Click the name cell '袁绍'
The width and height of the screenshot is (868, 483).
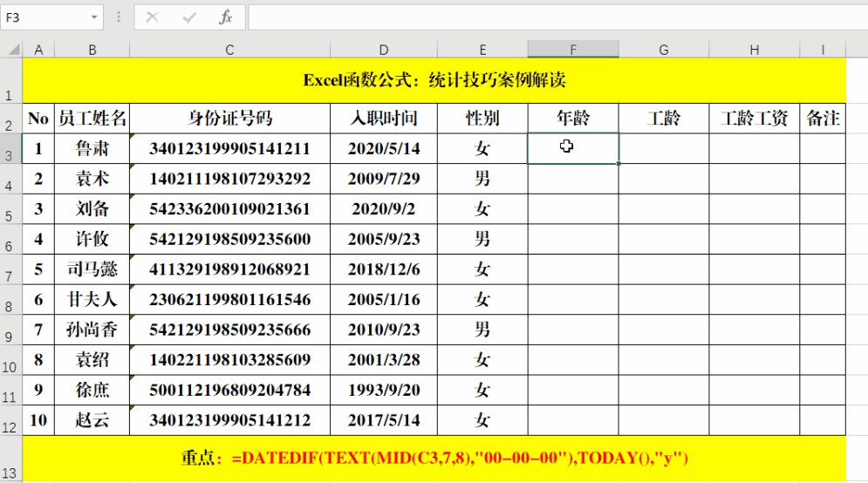point(92,360)
